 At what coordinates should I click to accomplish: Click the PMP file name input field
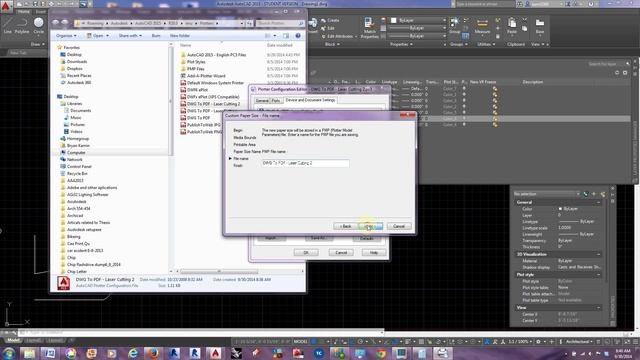pos(305,163)
